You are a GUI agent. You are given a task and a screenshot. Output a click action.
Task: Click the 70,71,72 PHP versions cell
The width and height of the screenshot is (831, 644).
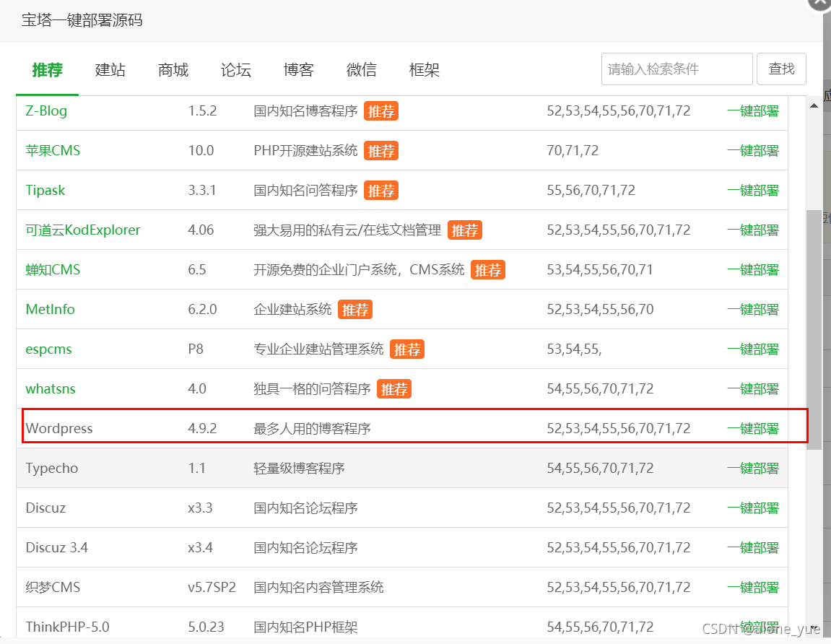click(573, 151)
